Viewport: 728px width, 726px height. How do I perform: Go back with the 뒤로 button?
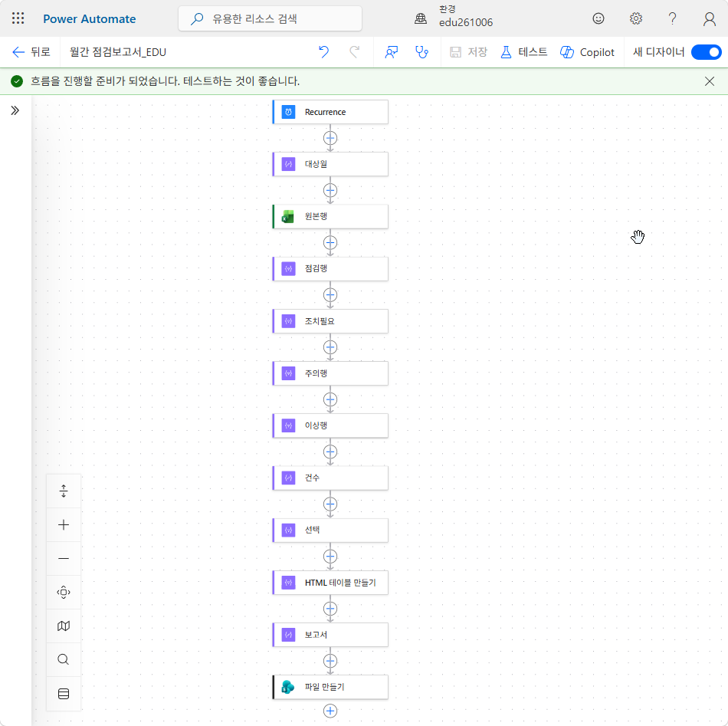pos(31,52)
